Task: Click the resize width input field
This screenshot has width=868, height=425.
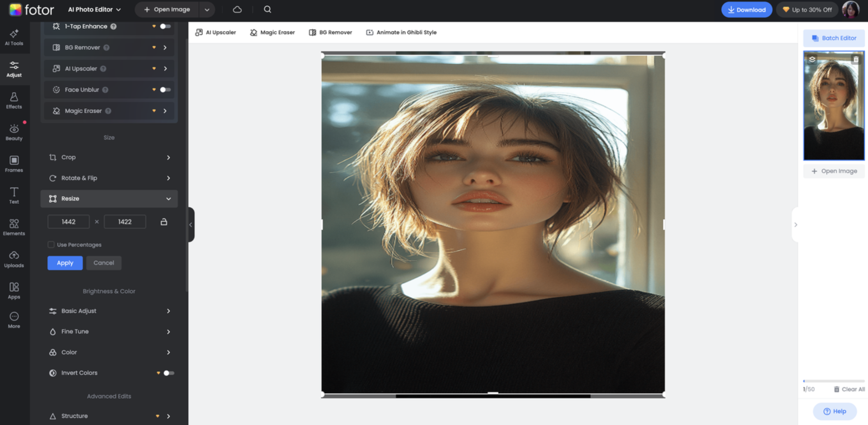Action: pyautogui.click(x=69, y=222)
